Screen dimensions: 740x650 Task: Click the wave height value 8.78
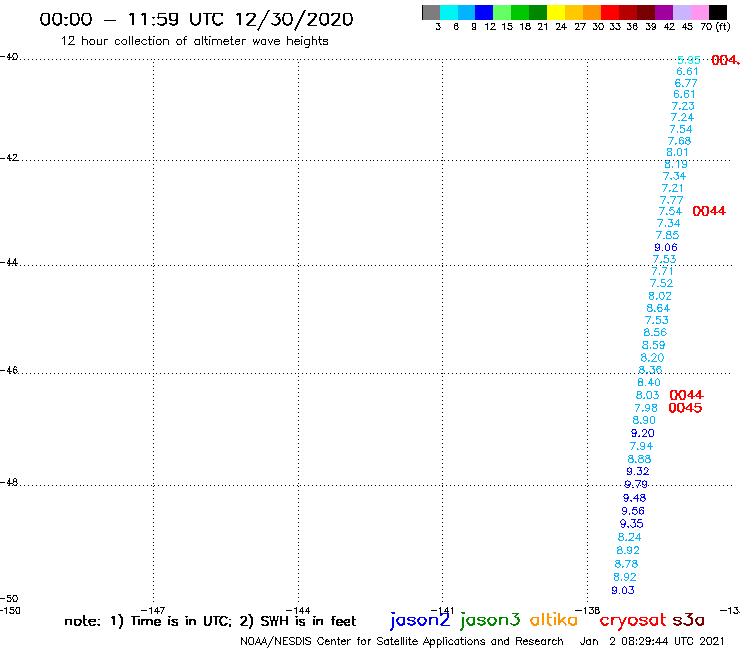[626, 564]
